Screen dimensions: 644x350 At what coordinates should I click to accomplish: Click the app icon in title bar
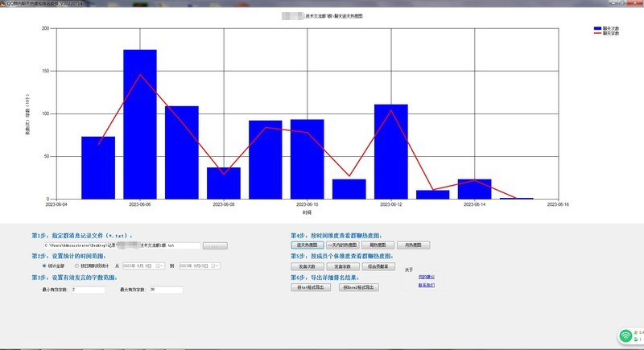pyautogui.click(x=3, y=3)
